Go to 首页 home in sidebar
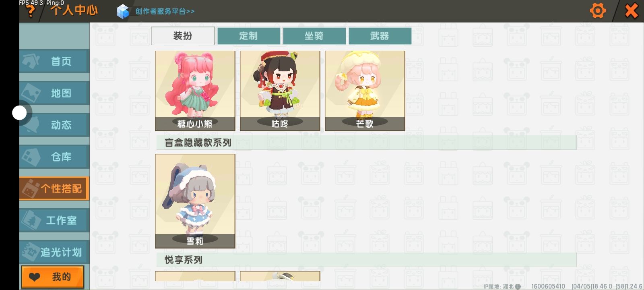The image size is (644, 290). (x=54, y=61)
